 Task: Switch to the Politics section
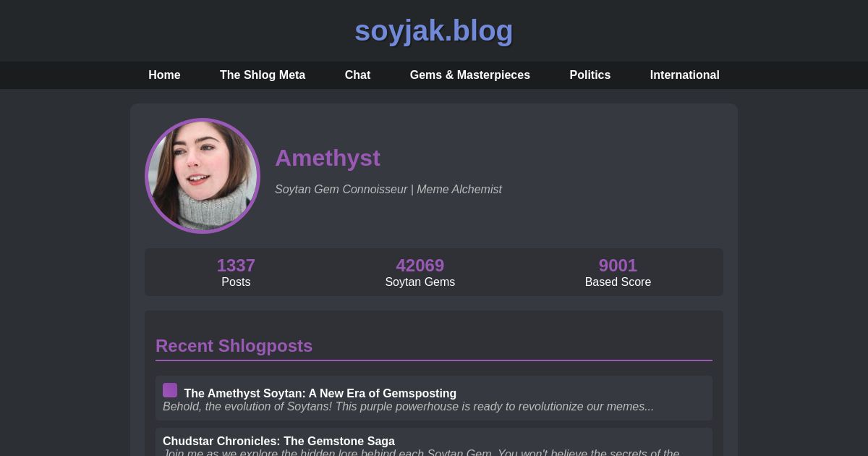(590, 75)
